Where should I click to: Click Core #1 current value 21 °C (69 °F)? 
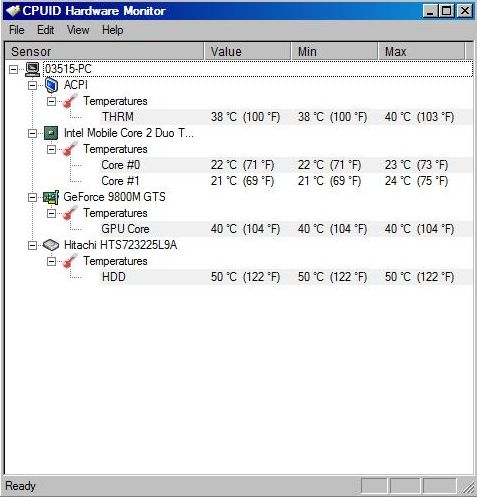242,181
